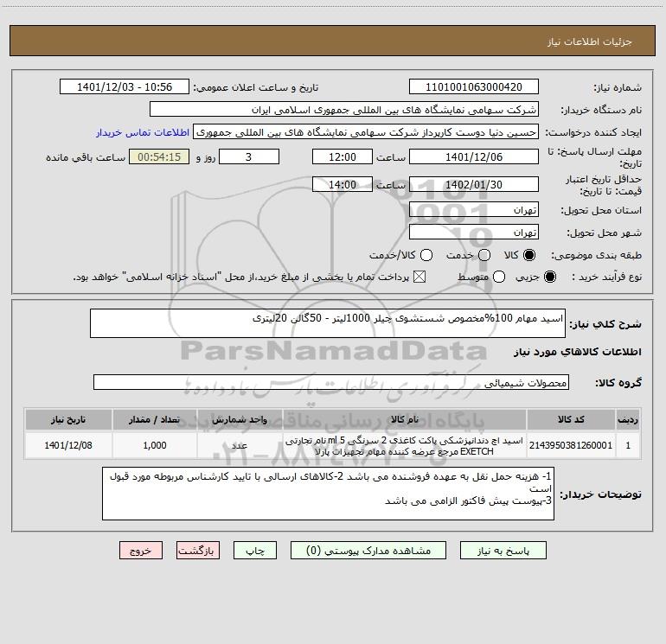
Task: Select the کالا radio button
Action: tap(529, 255)
